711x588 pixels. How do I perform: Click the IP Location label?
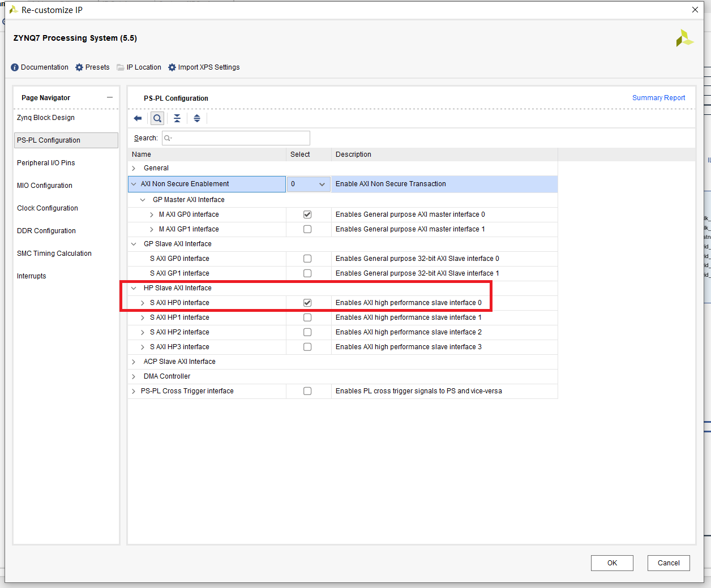144,67
